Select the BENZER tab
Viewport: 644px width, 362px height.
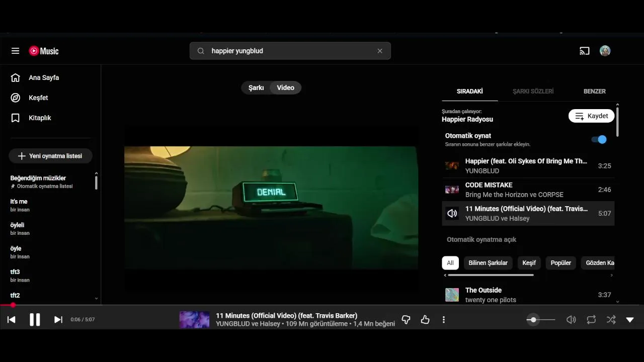coord(595,92)
